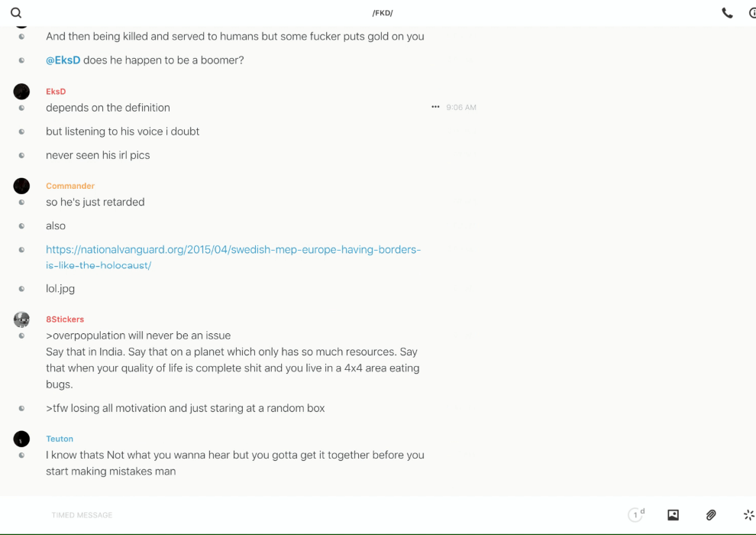Click the 8Stickers username
The height and width of the screenshot is (535, 756).
pos(65,319)
